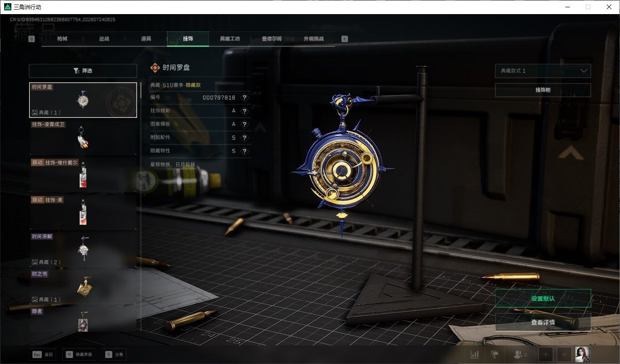Image resolution: width=620 pixels, height=364 pixels.
Task: Go to the 典藏工坊 tab
Action: pos(230,39)
